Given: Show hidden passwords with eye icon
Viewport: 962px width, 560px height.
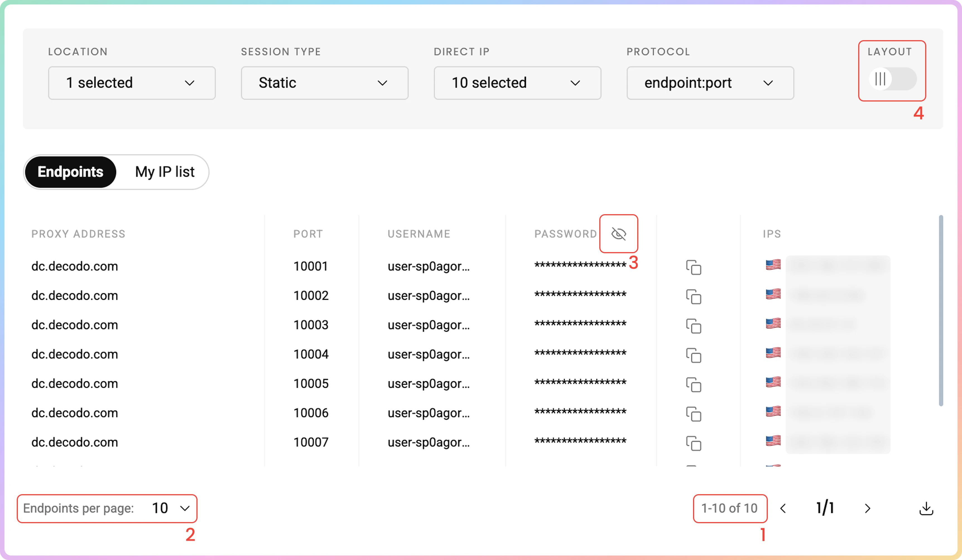Looking at the screenshot, I should coord(619,234).
